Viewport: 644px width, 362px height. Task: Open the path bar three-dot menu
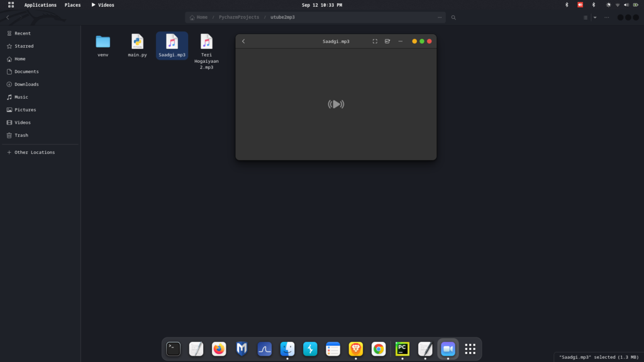tap(440, 18)
